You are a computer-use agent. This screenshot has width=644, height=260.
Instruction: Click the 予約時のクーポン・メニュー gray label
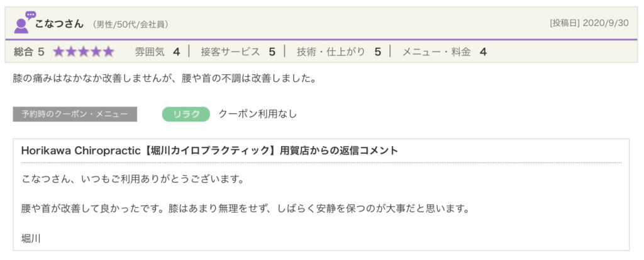tap(75, 115)
